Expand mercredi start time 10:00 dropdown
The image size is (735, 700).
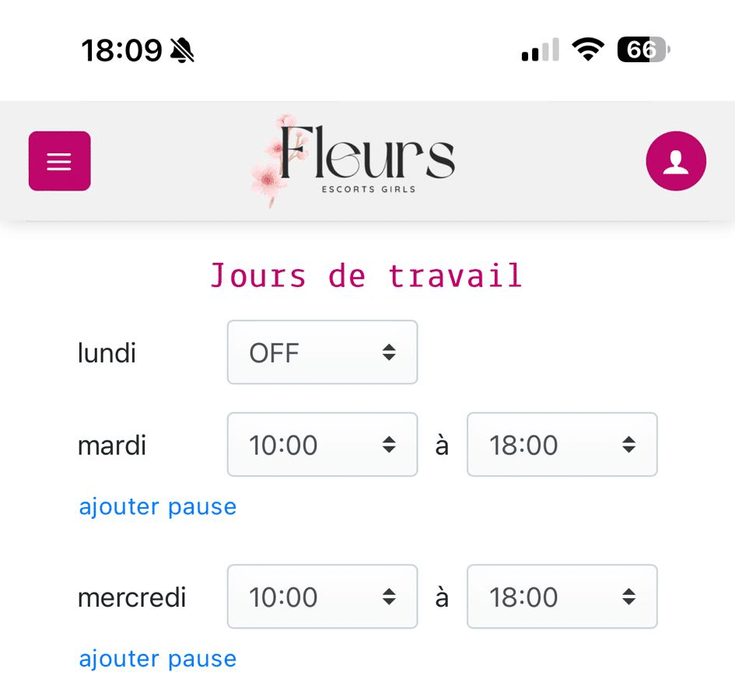(x=322, y=597)
